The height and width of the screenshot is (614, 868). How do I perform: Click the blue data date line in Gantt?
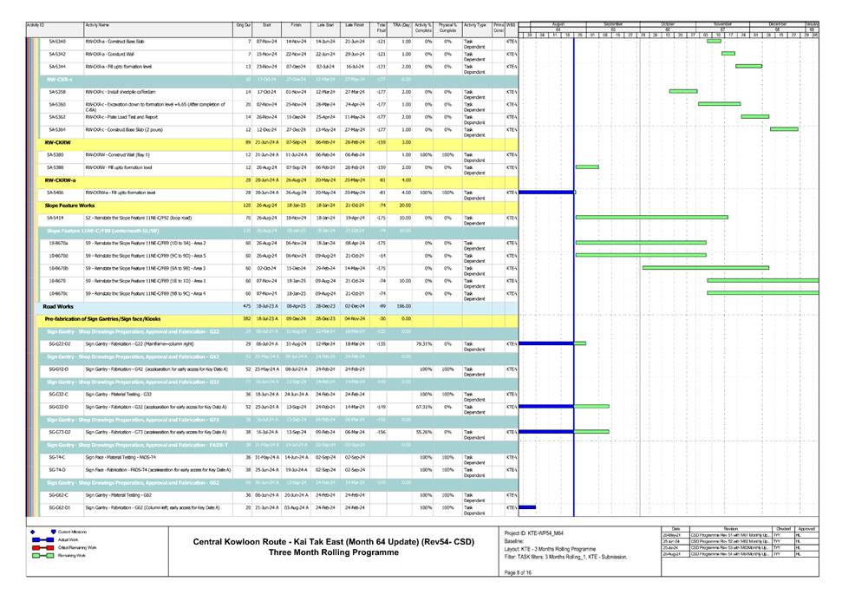point(573,260)
